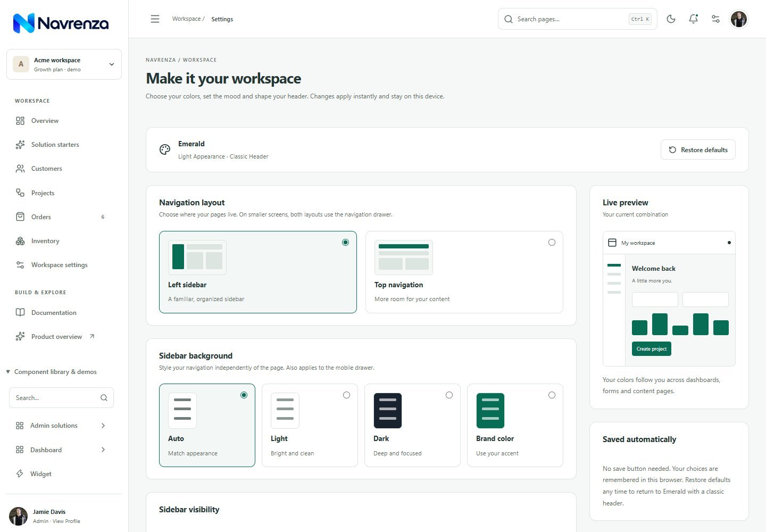Click the search magnifier icon in header
The width and height of the screenshot is (766, 532).
[509, 19]
